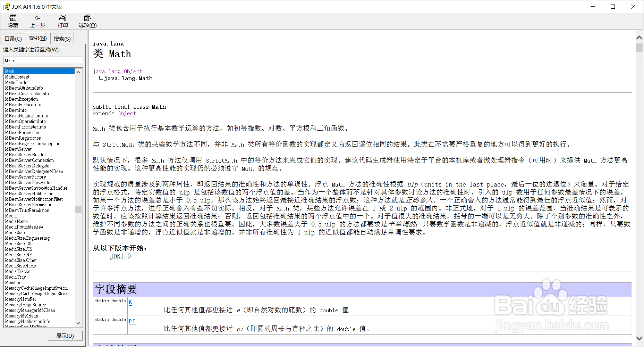The width and height of the screenshot is (644, 347).
Task: Click the PI field link
Action: coord(132,321)
